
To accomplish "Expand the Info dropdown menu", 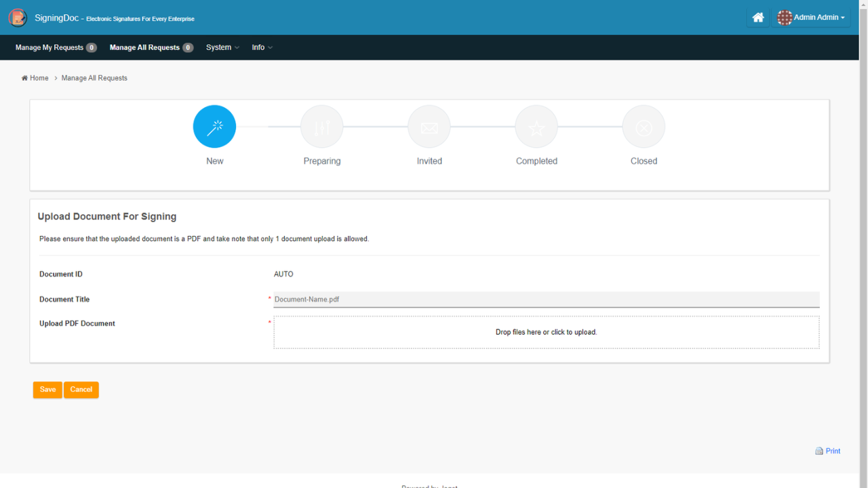I will (x=262, y=47).
